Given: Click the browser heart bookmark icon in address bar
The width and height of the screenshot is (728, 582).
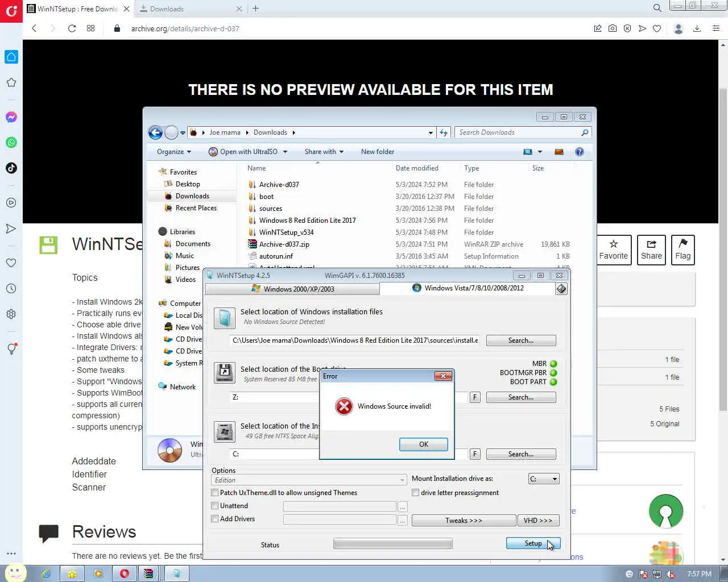Looking at the screenshot, I should pos(657,28).
